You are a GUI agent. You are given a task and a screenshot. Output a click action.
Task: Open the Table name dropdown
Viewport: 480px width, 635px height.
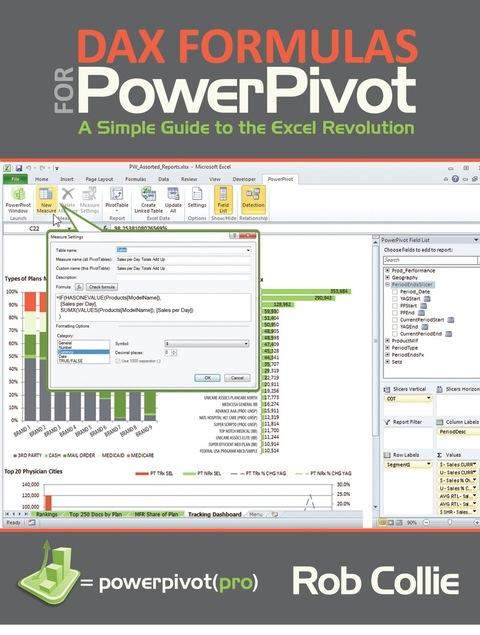(183, 250)
